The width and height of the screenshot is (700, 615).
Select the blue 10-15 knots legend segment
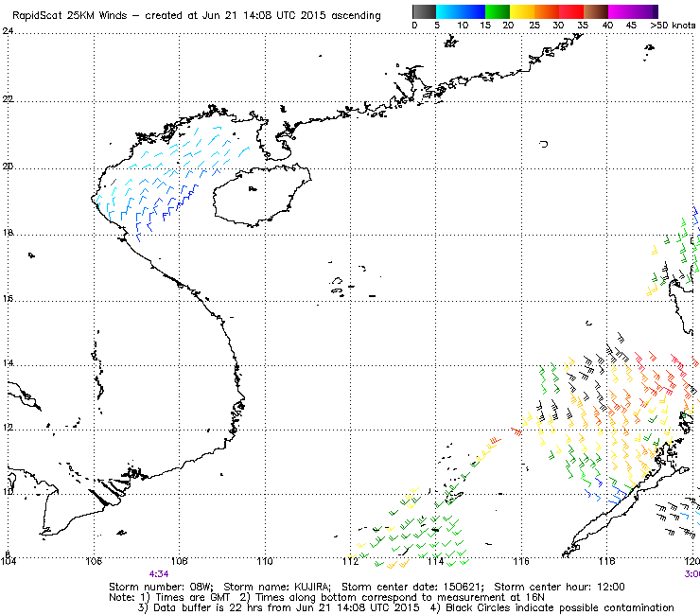(x=473, y=11)
